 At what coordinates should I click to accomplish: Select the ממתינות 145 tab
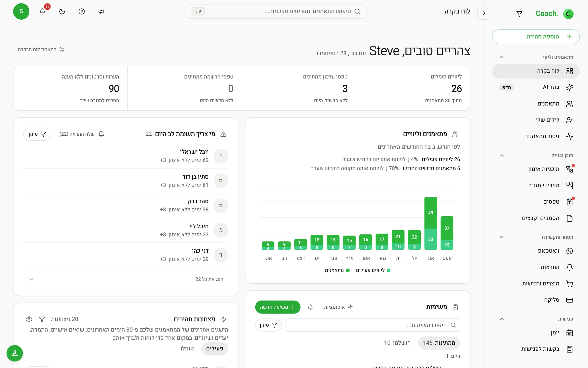439,343
